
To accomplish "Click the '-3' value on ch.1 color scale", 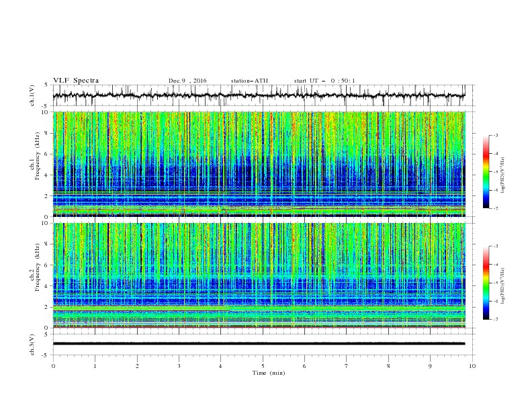I will pyautogui.click(x=496, y=135).
